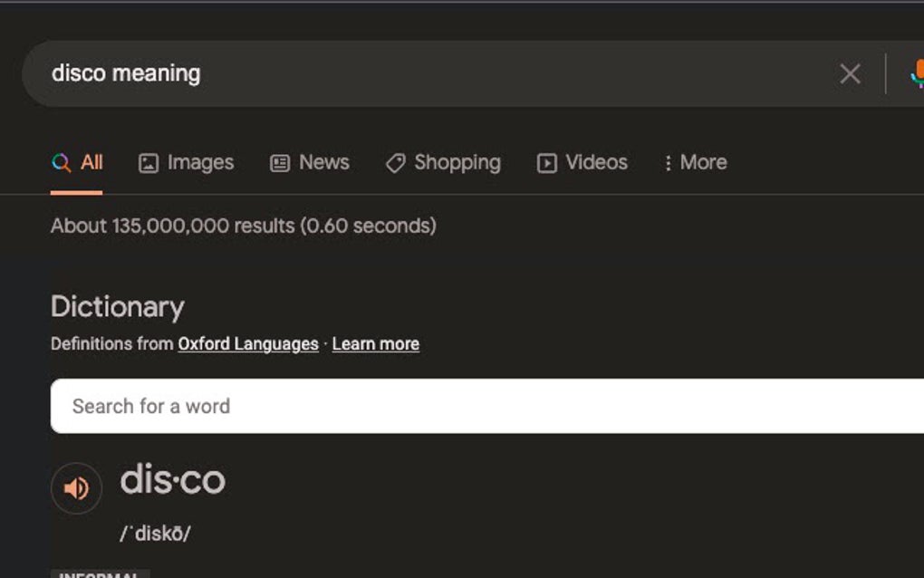Start a voice search with the microphone icon
This screenshot has width=924, height=578.
click(x=919, y=72)
